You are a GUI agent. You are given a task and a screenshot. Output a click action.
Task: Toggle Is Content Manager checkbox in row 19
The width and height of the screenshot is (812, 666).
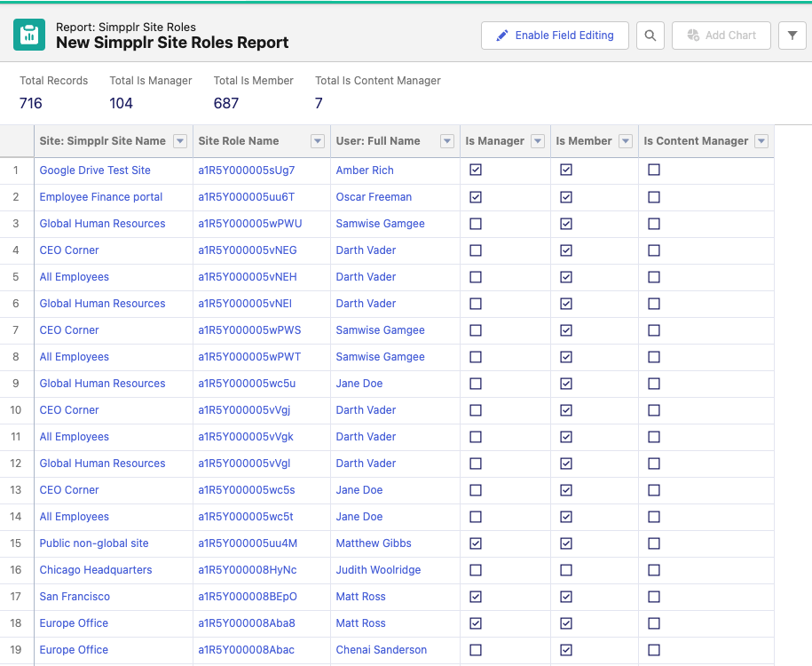click(654, 650)
